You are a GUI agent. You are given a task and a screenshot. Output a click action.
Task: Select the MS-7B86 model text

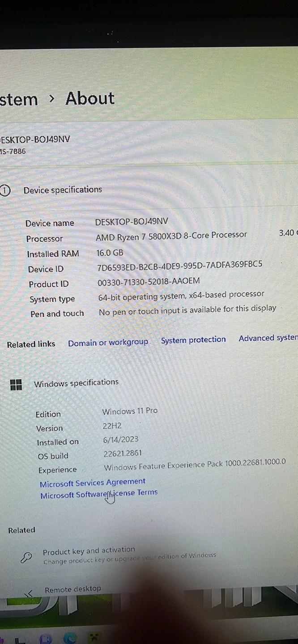[13, 152]
